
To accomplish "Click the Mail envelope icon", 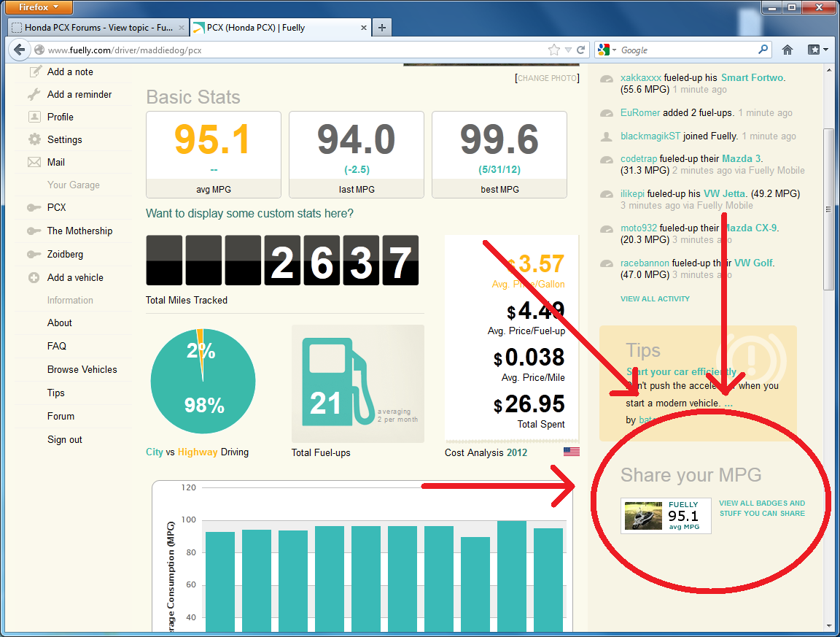I will click(34, 162).
